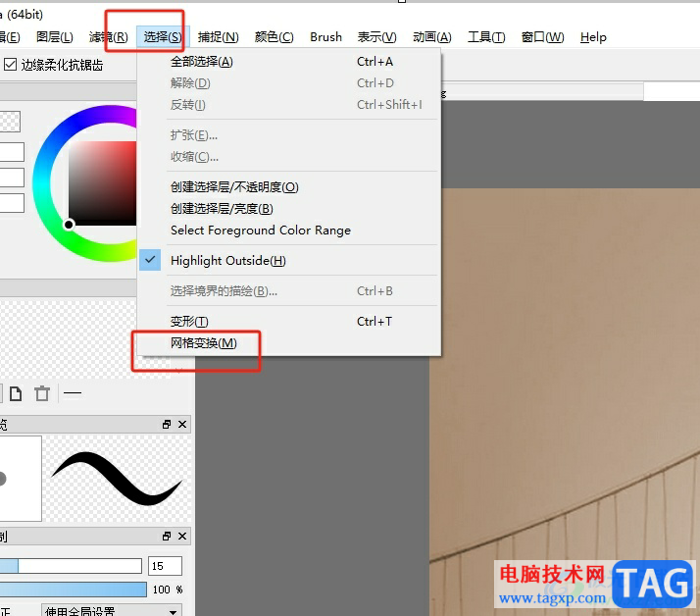This screenshot has width=700, height=616.
Task: Open the 选择(S) menu
Action: 163,37
